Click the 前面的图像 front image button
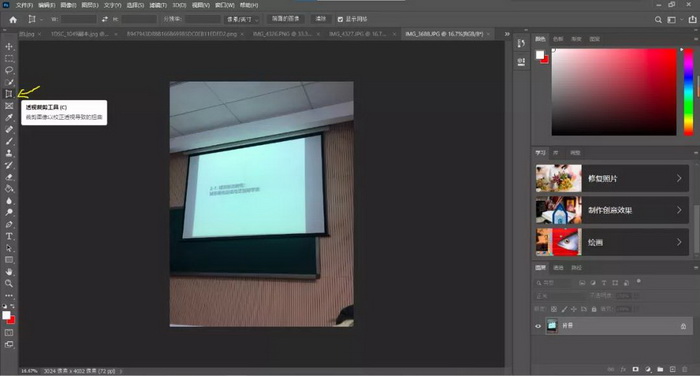This screenshot has width=700, height=376. 286,19
